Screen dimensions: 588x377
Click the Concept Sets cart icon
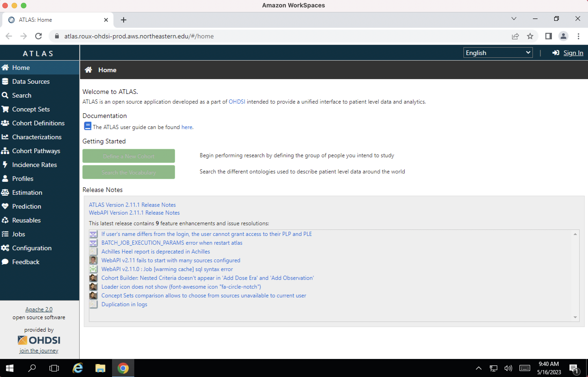pyautogui.click(x=5, y=109)
